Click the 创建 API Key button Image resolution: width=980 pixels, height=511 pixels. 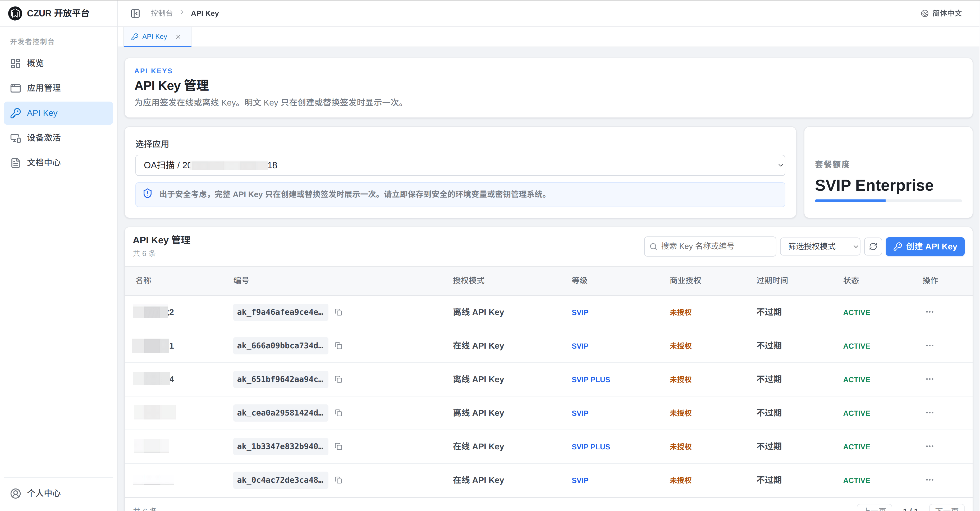(925, 247)
